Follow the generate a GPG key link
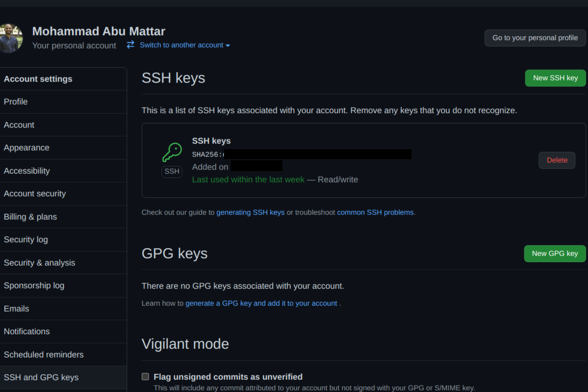Image resolution: width=588 pixels, height=392 pixels. click(x=261, y=303)
